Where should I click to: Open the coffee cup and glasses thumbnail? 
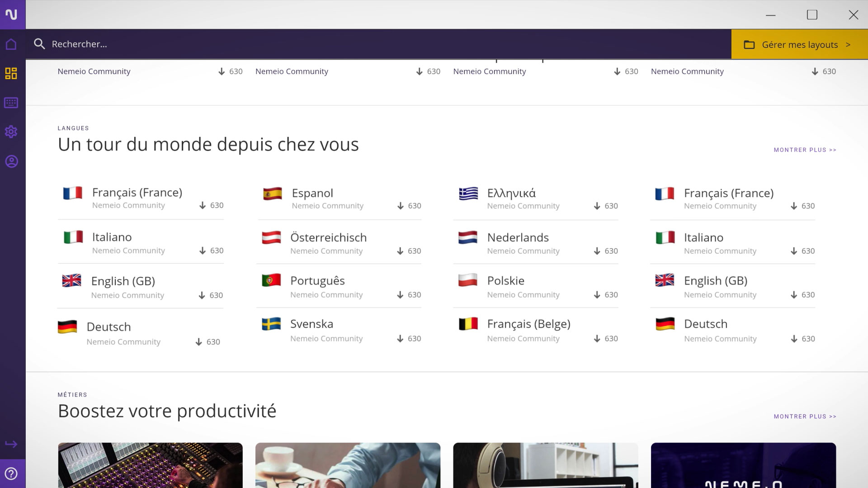point(348,465)
